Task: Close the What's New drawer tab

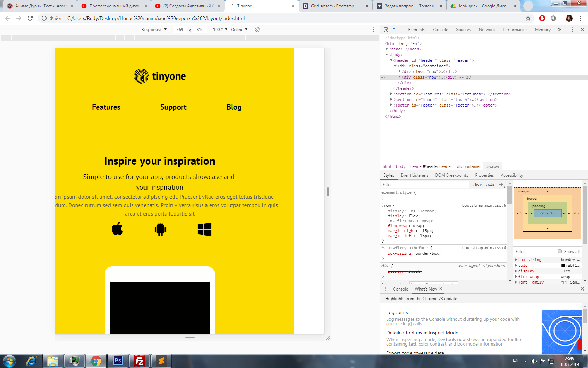Action: (441, 289)
